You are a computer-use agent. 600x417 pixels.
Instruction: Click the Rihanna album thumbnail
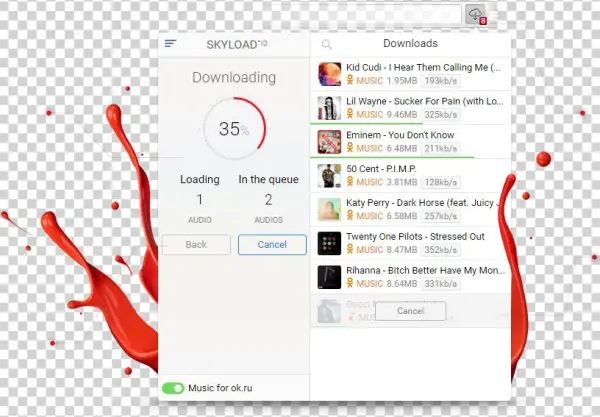tap(329, 277)
